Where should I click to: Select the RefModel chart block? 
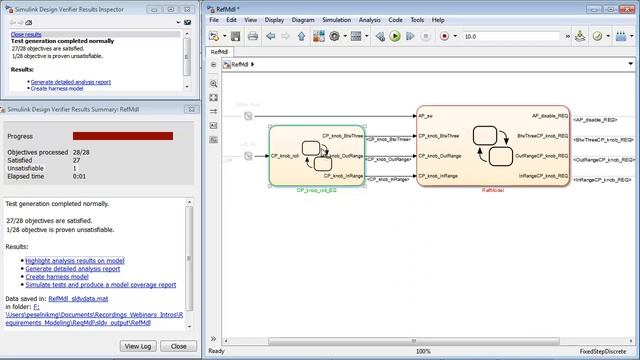tap(493, 146)
